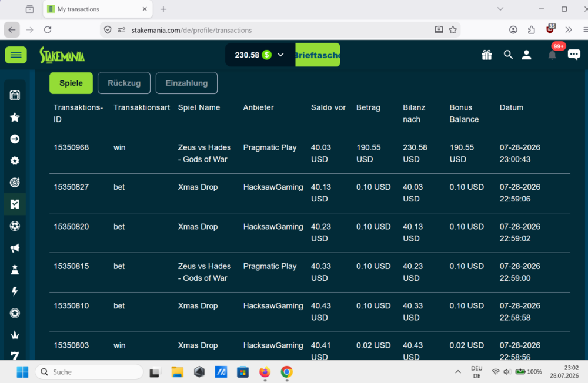
Task: Click the Stakemania logo
Action: point(62,55)
